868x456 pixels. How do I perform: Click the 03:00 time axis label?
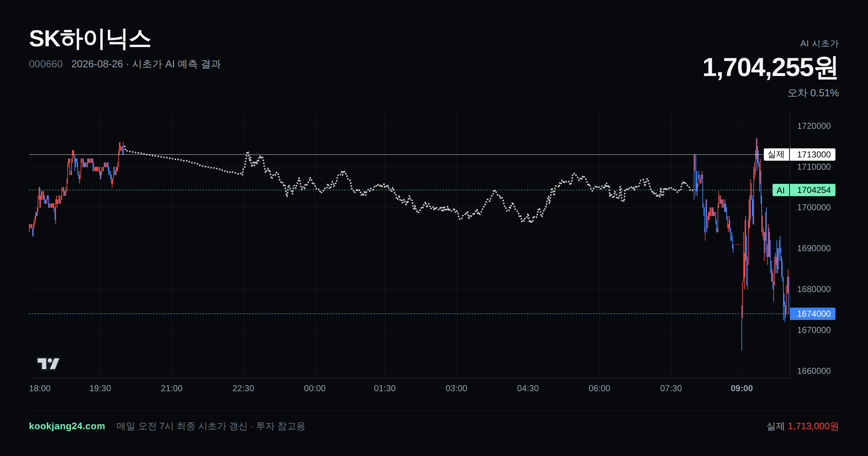(x=456, y=388)
